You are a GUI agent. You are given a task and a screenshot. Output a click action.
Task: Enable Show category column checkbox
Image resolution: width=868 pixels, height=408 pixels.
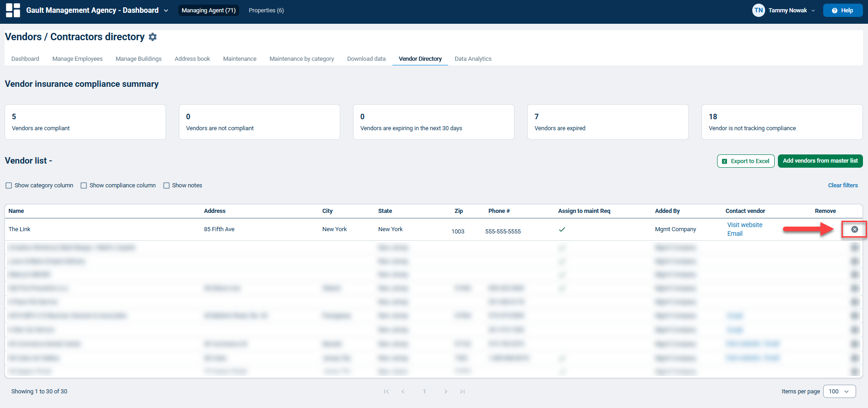pyautogui.click(x=9, y=185)
